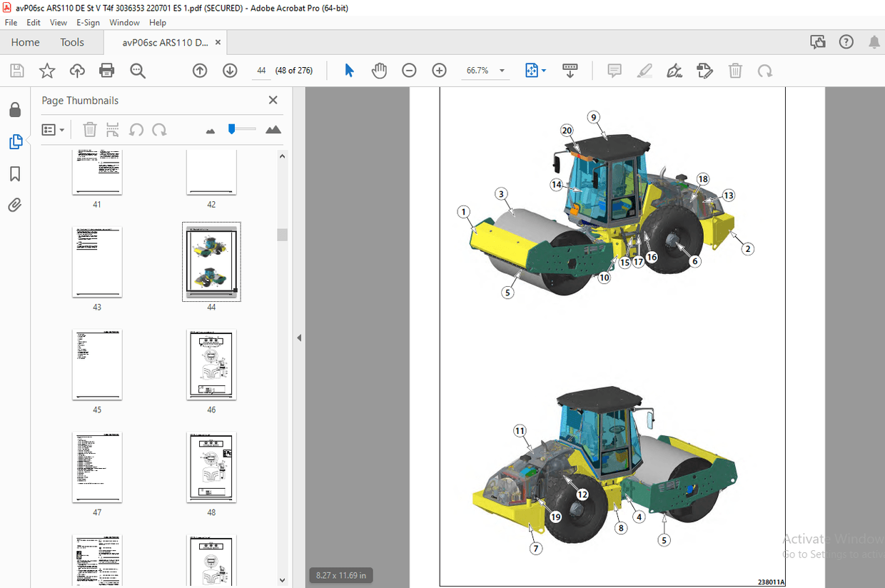This screenshot has width=885, height=588.
Task: Open the Attachments panel
Action: point(15,205)
